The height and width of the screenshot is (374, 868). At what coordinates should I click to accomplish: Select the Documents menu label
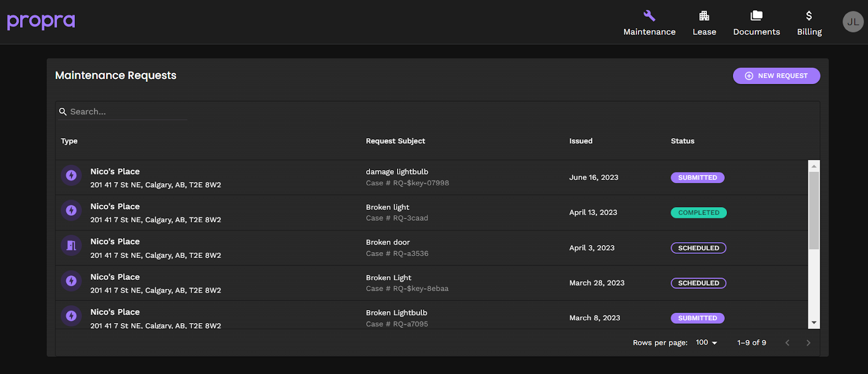756,32
